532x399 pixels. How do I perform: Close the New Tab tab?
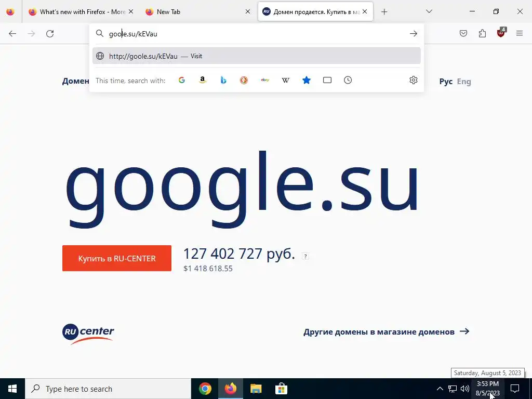(248, 11)
